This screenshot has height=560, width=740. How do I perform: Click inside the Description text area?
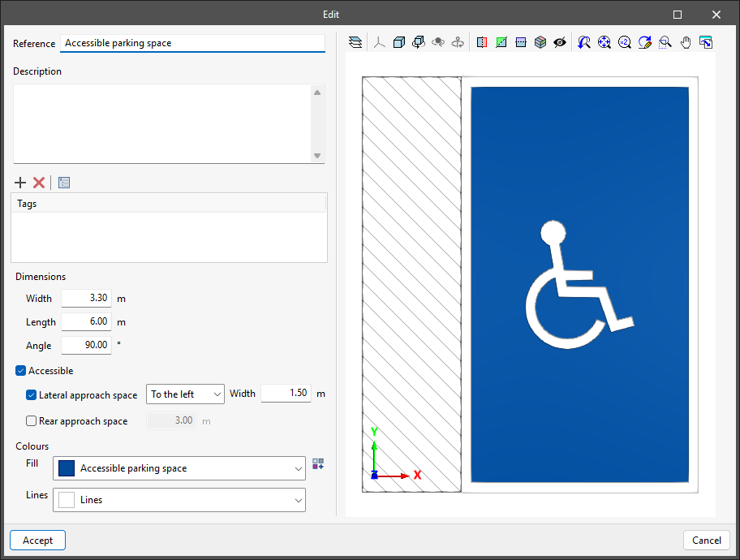(162, 123)
